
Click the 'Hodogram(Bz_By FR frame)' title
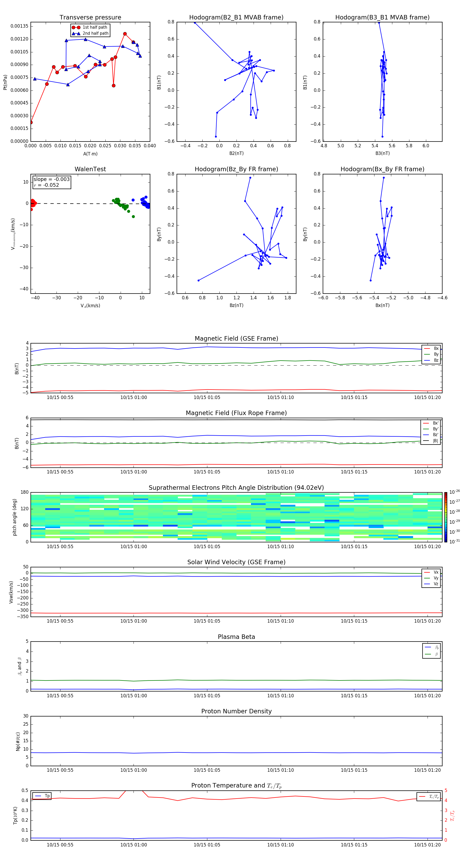236,169
